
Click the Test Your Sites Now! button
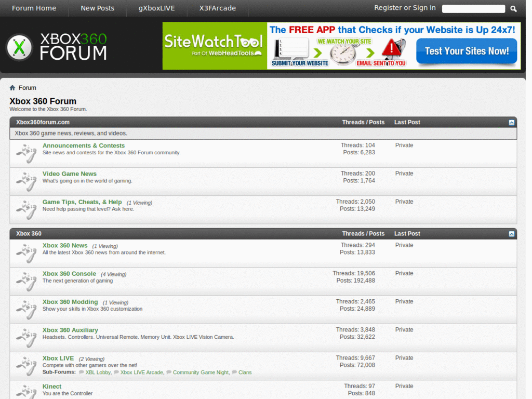467,51
